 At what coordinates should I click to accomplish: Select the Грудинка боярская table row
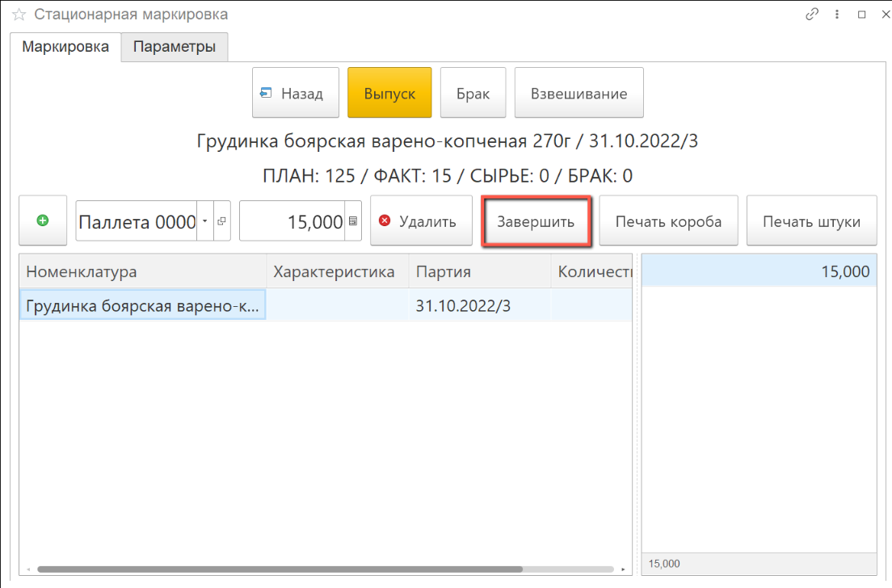point(142,306)
